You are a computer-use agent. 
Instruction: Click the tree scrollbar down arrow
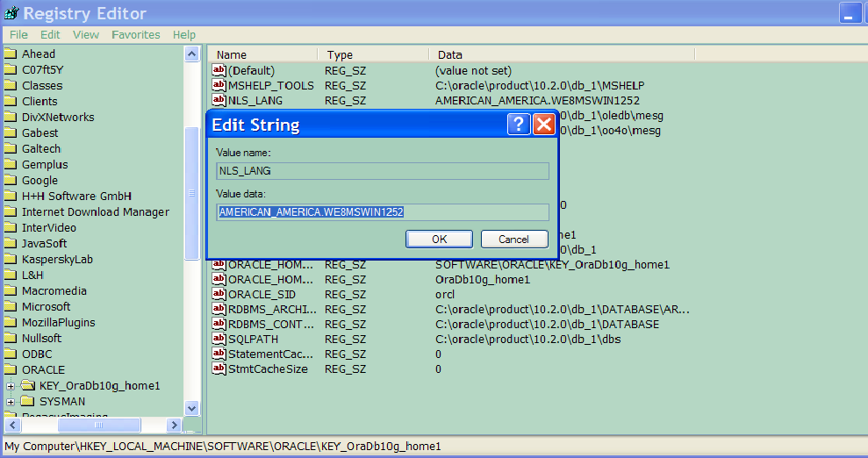click(192, 407)
